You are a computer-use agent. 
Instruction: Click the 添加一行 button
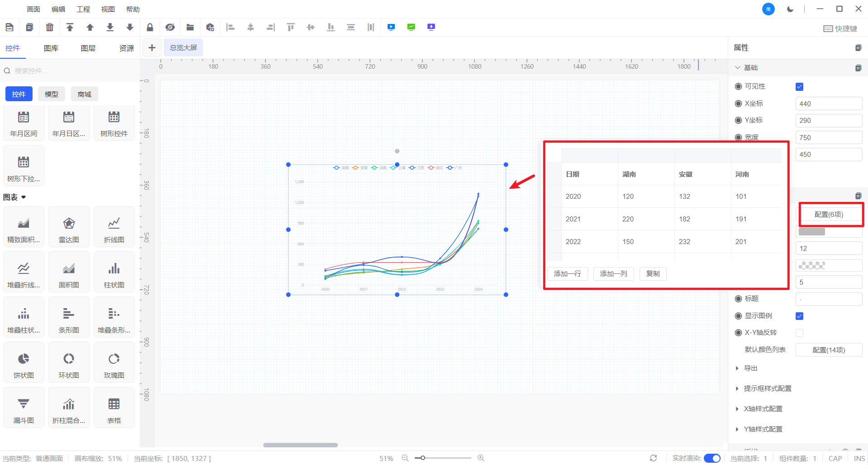[567, 274]
